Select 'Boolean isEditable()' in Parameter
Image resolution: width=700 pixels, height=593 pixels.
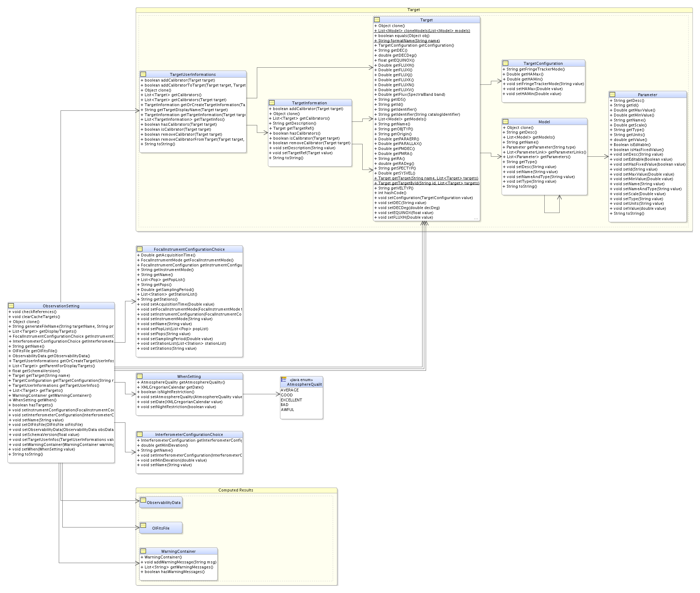[630, 145]
